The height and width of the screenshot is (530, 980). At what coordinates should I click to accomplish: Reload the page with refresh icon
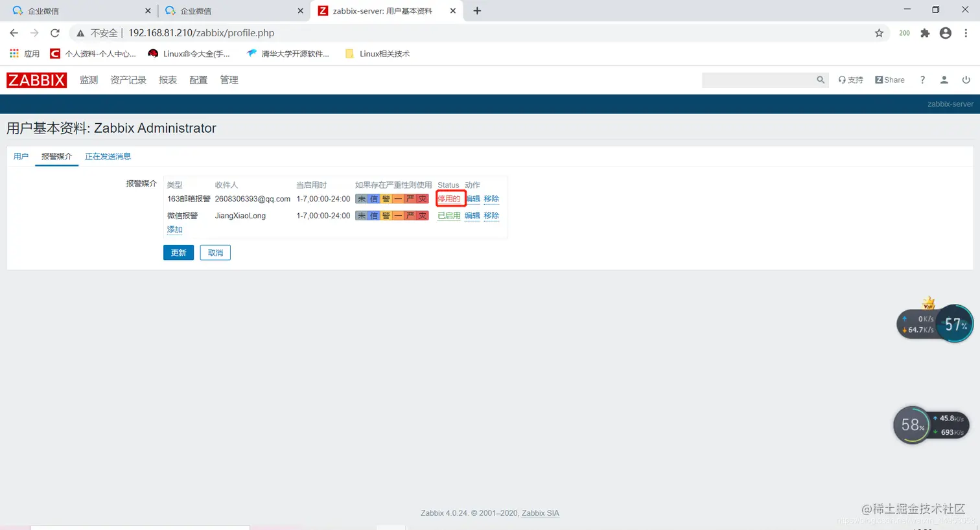pyautogui.click(x=55, y=33)
